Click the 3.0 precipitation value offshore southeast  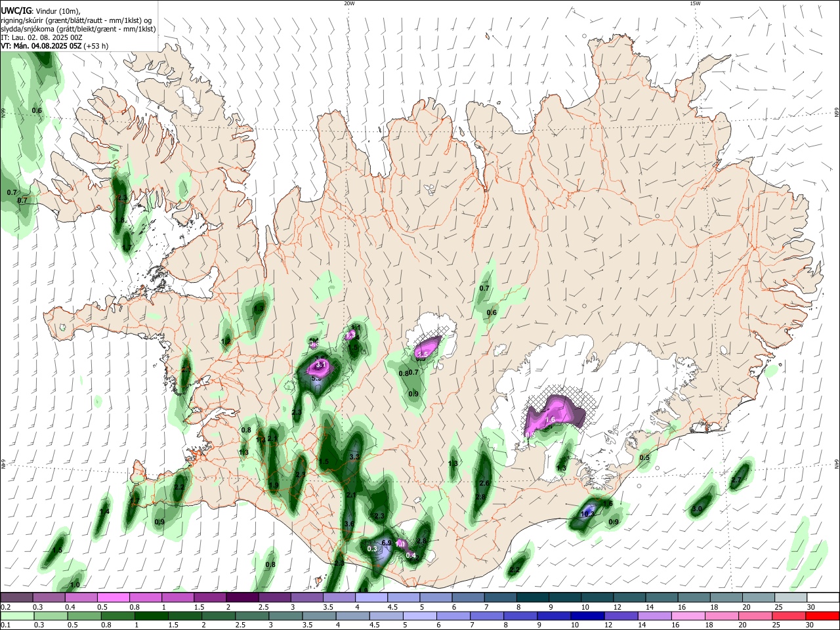[x=697, y=509]
